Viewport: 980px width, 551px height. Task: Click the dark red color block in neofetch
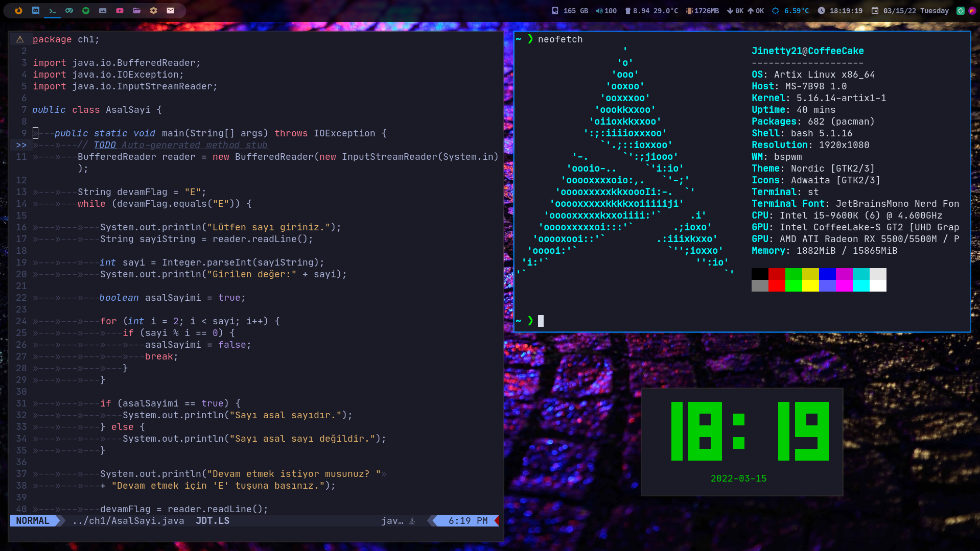777,274
